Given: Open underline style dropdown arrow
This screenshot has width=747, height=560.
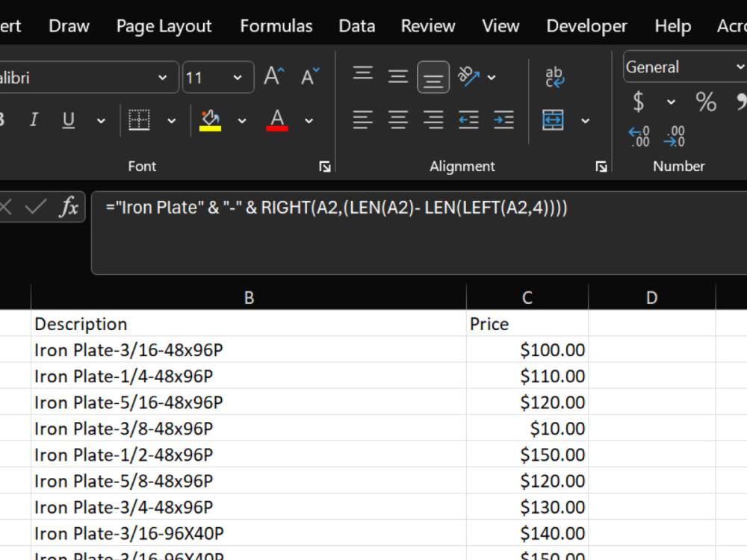Looking at the screenshot, I should [101, 120].
